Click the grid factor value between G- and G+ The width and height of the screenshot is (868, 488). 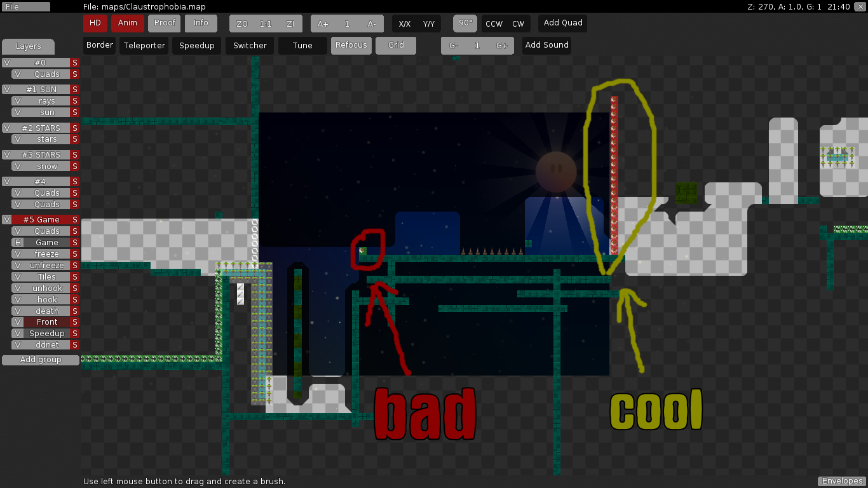click(x=477, y=45)
